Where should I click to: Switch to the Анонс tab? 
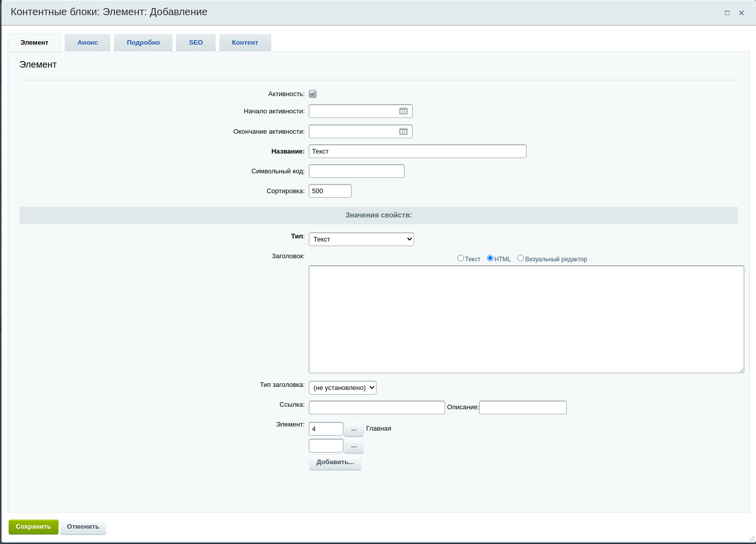coord(88,43)
